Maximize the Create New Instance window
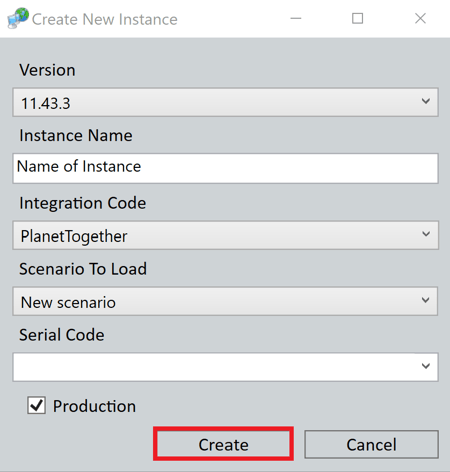Screen dimensions: 450x472 coord(358,18)
